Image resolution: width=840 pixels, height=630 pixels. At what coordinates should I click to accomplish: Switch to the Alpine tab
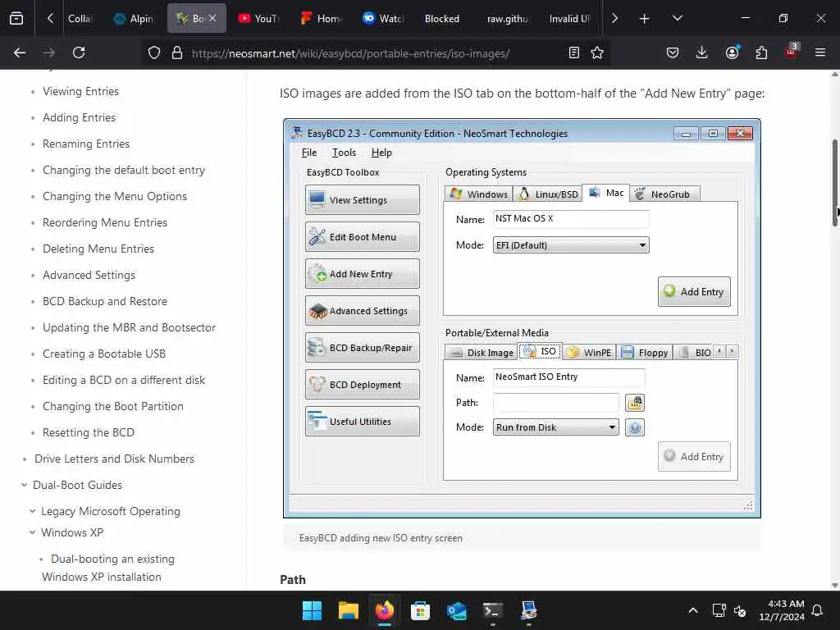coord(134,19)
